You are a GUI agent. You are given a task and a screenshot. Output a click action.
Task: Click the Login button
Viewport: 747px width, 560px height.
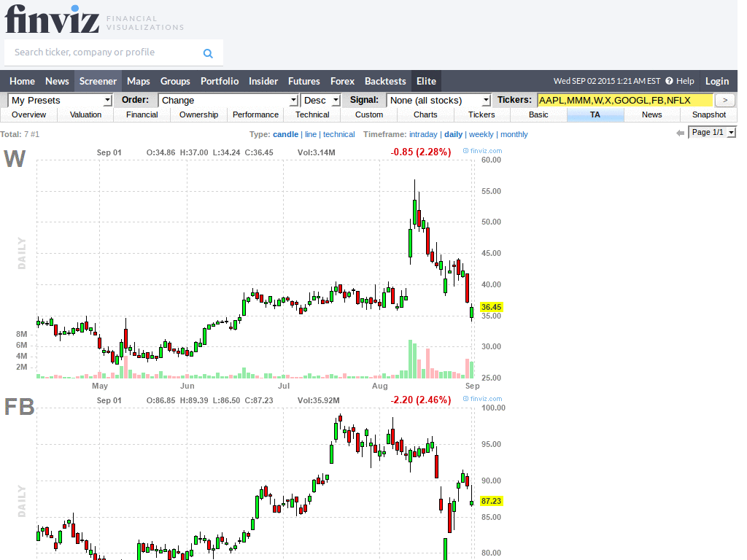(x=716, y=81)
